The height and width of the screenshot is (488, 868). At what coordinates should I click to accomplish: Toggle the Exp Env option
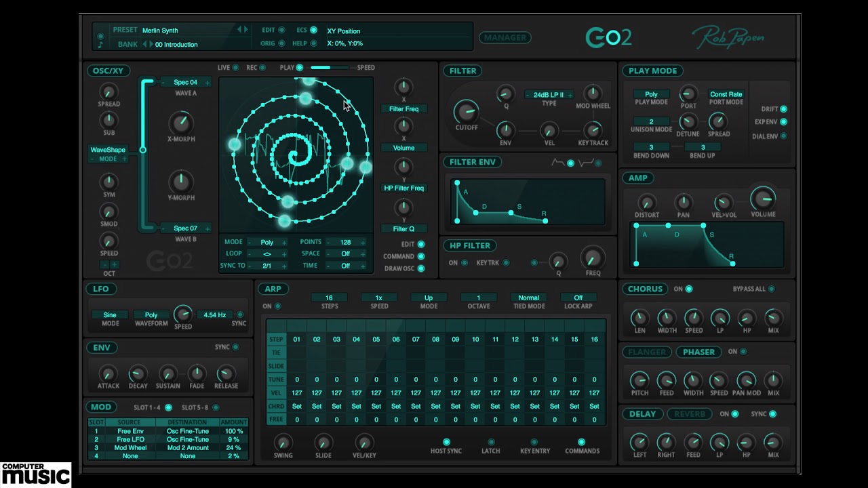tap(784, 122)
